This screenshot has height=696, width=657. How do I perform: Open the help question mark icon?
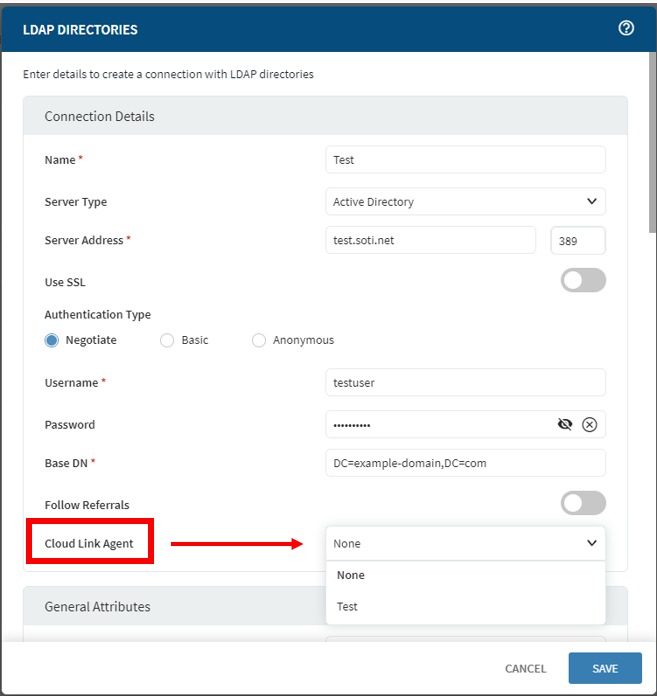point(626,28)
